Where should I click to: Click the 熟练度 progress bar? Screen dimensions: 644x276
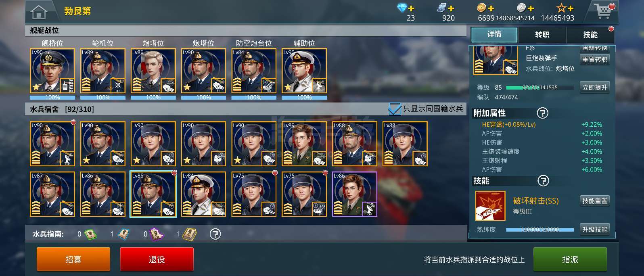tap(540, 230)
